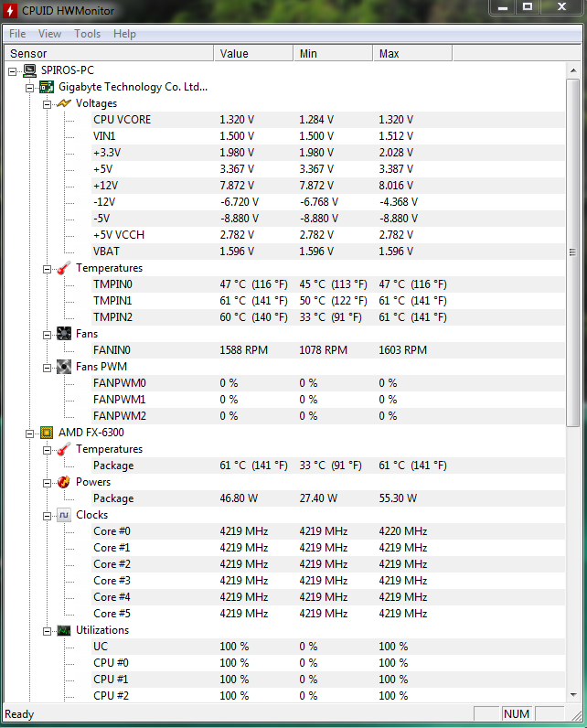Viewport: 587px width, 728px height.
Task: Click the Gigabyte motherboard icon
Action: [47, 87]
